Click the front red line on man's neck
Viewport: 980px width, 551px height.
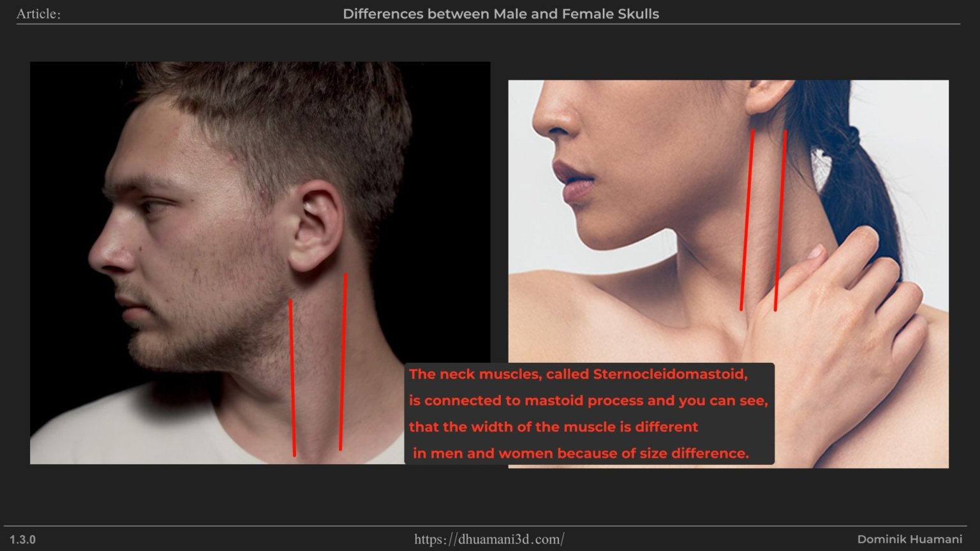(292, 376)
